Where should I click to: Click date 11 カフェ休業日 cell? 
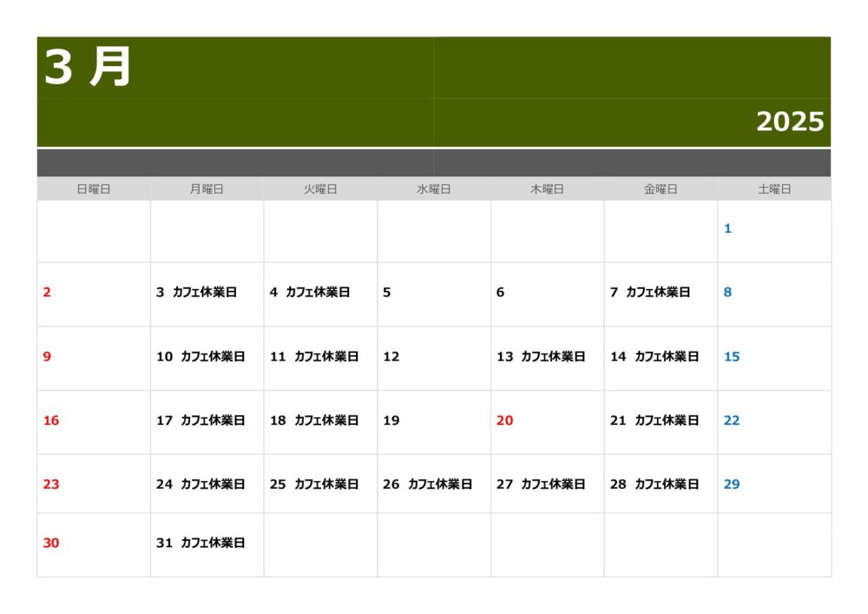click(320, 359)
